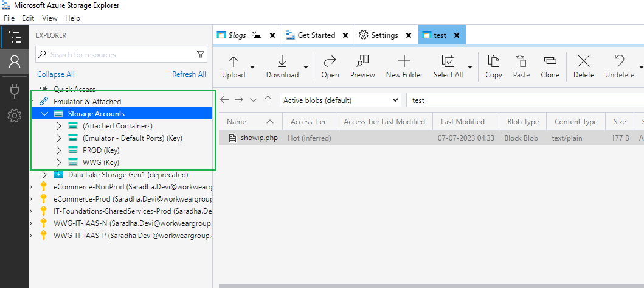Open the Upload dropdown arrow
Viewport: 644px width, 288px height.
click(x=252, y=66)
